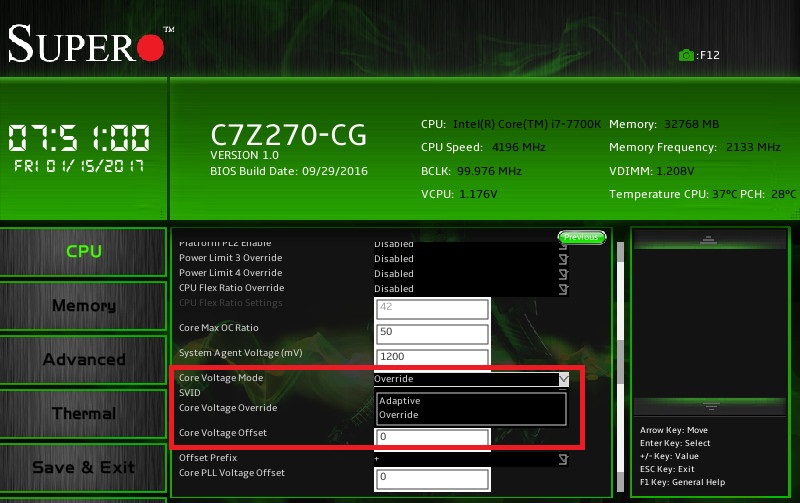Click the C7Z270-CG board name

[288, 135]
